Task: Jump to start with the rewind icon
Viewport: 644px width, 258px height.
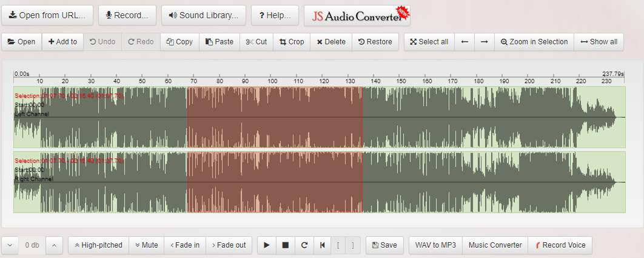Action: pos(322,245)
